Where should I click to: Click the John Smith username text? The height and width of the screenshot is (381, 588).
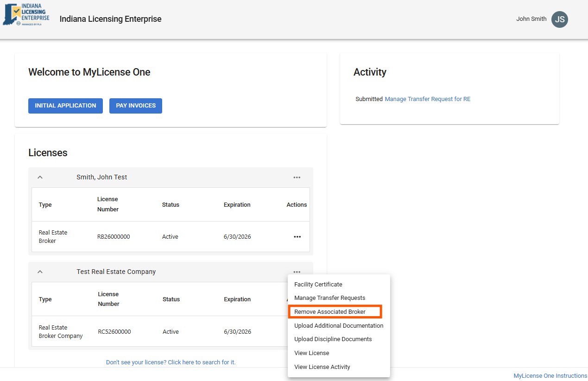(531, 19)
